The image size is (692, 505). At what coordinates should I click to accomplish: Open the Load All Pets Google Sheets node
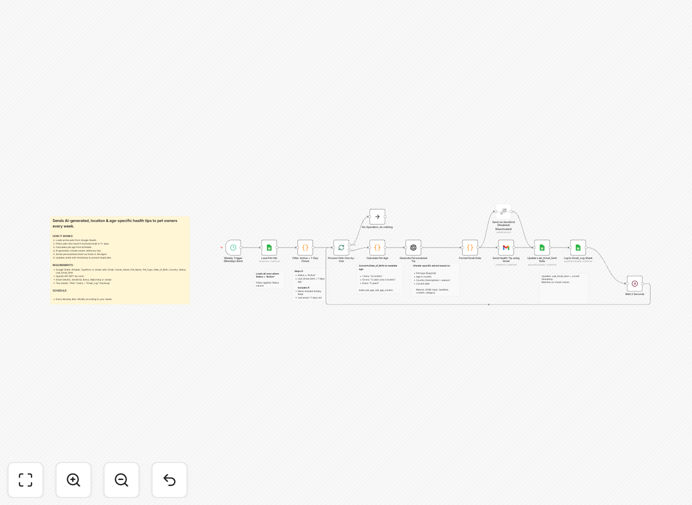pyautogui.click(x=269, y=248)
